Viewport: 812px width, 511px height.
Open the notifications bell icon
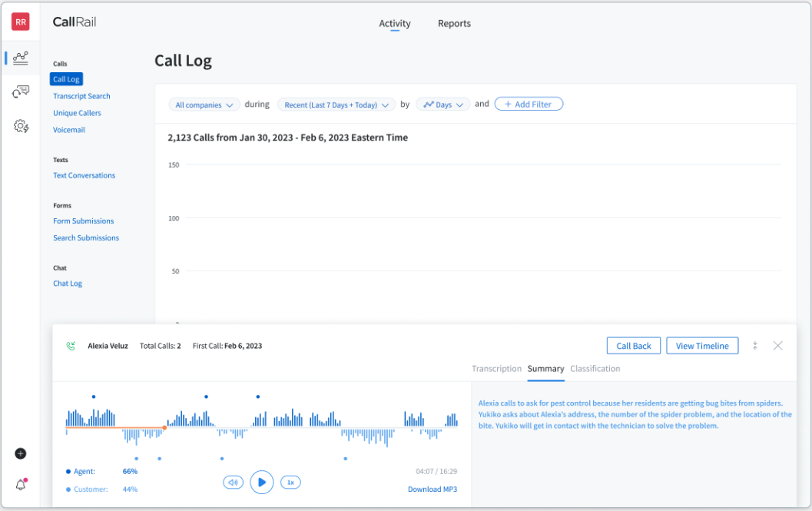coord(21,484)
